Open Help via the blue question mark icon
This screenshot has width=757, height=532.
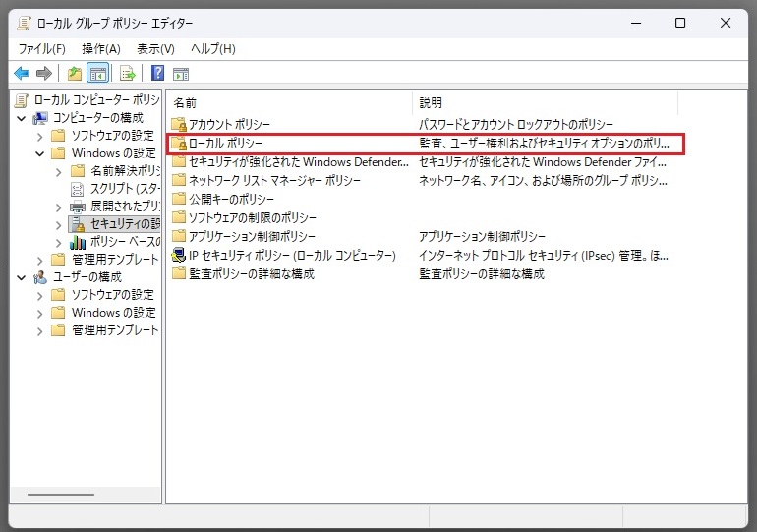pos(157,73)
